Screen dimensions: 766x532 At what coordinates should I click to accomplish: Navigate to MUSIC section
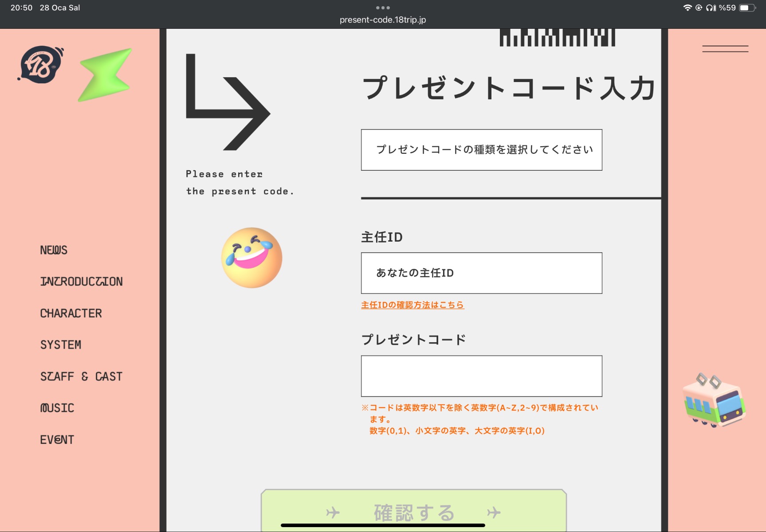[57, 408]
